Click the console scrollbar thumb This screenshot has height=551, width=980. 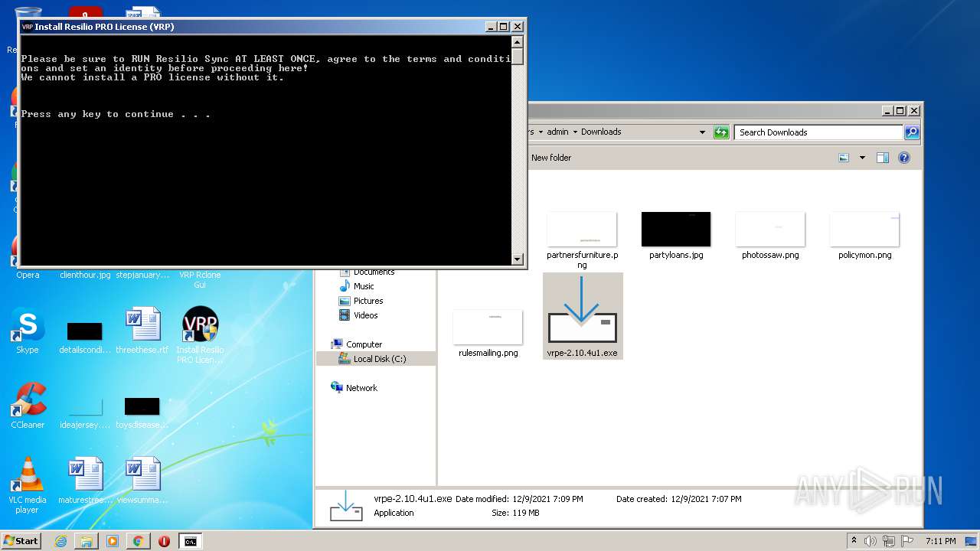518,57
